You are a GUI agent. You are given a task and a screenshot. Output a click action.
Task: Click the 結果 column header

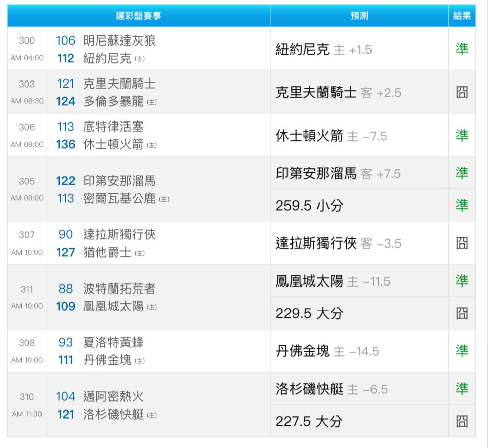coord(462,15)
